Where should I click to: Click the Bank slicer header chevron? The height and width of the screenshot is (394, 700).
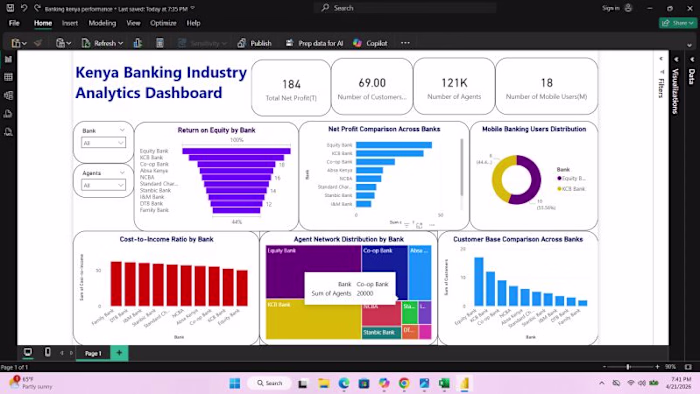(122, 130)
